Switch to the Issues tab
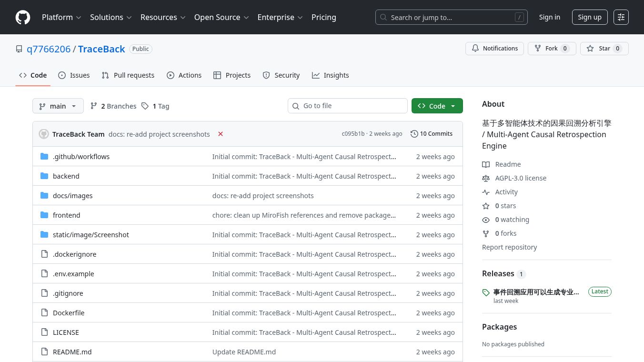 [74, 75]
